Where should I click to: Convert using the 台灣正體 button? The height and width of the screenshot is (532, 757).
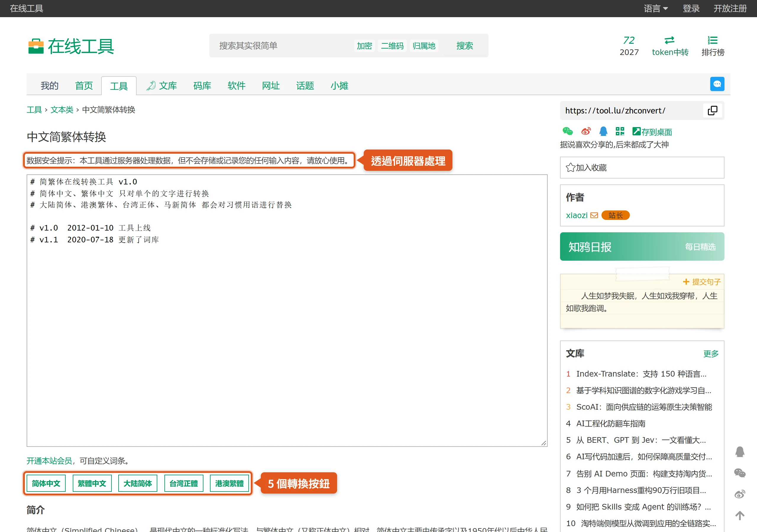point(184,483)
